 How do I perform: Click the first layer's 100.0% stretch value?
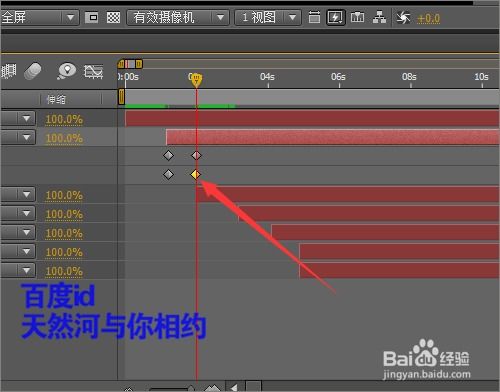point(64,119)
